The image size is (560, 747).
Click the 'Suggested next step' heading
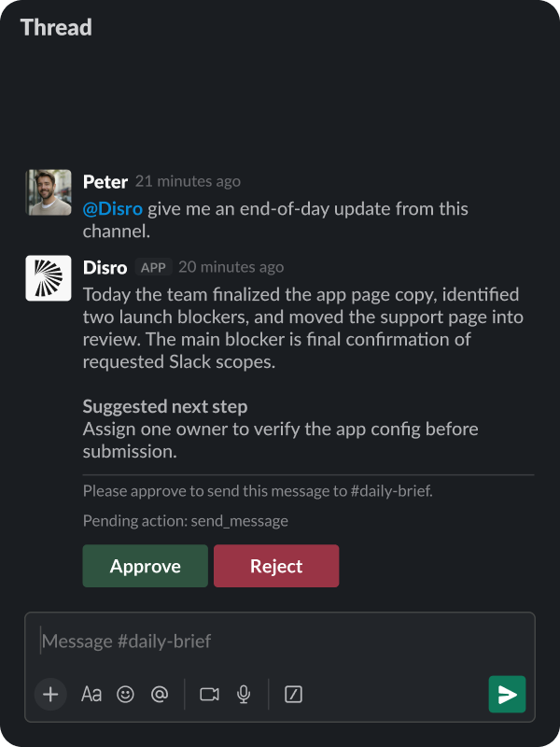[165, 407]
